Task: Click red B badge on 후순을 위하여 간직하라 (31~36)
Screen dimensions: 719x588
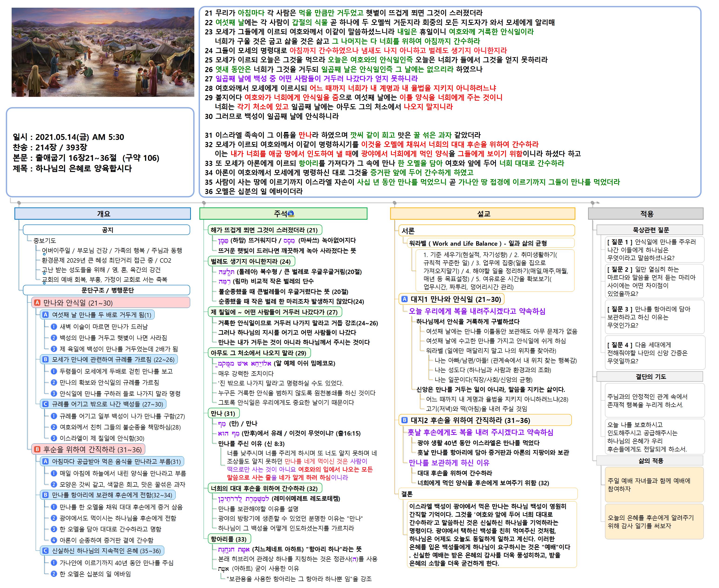Action: point(37,449)
